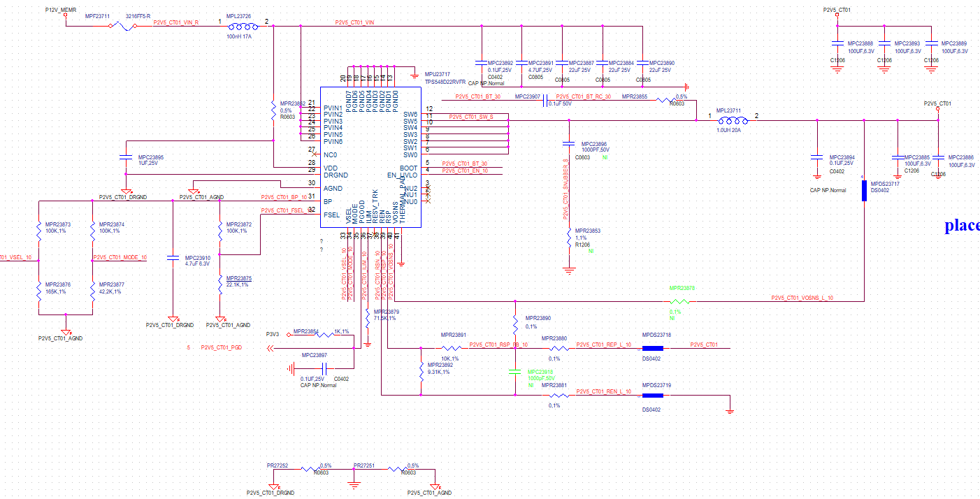Click the TPS548D22RVFR IC body
The height and width of the screenshot is (499, 980).
(x=370, y=157)
